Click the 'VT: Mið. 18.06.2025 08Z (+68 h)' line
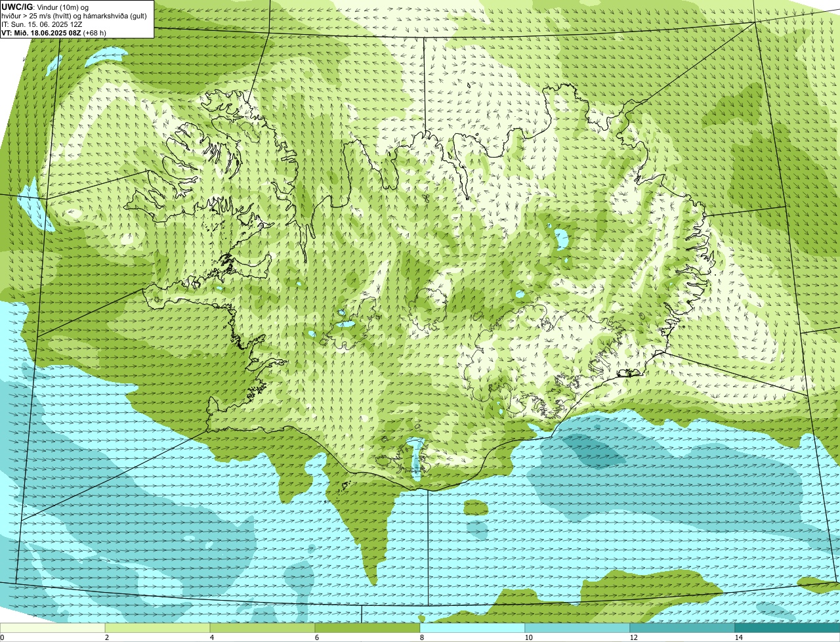Image resolution: width=840 pixels, height=642 pixels. (x=54, y=33)
